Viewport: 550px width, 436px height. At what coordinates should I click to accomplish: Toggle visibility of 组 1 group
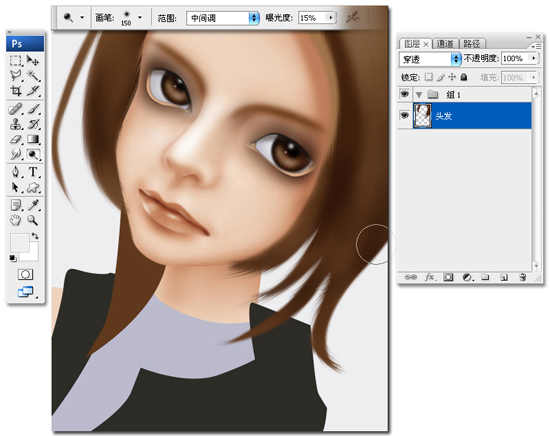(404, 94)
